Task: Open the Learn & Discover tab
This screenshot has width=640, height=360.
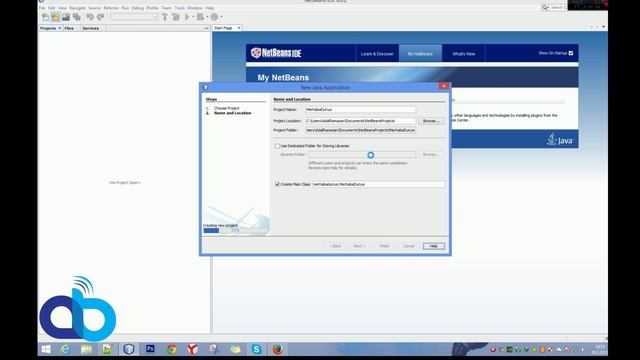Action: click(377, 53)
